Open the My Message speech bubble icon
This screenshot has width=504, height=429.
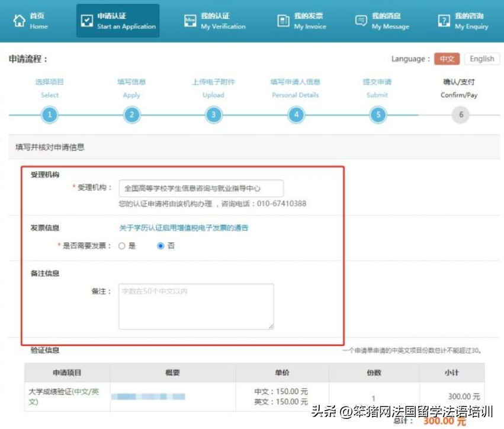click(x=361, y=21)
